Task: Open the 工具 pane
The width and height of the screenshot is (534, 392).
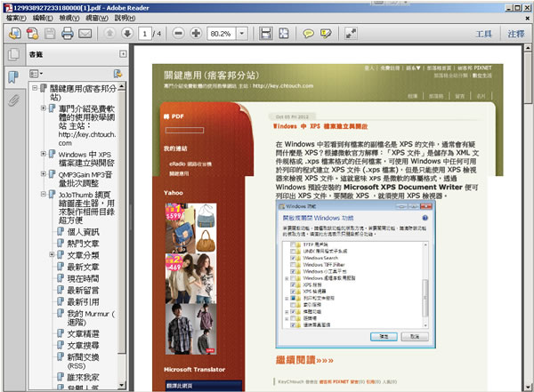Action: click(483, 34)
